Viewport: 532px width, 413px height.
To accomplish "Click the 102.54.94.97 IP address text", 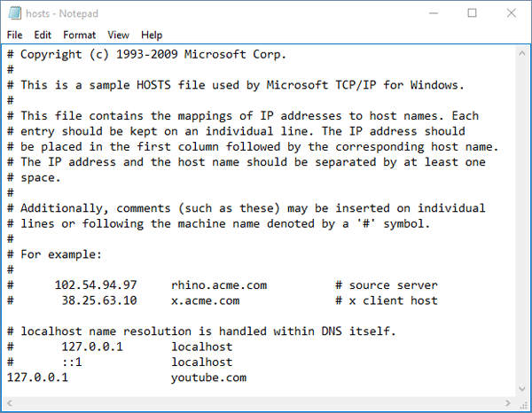I will pyautogui.click(x=96, y=284).
